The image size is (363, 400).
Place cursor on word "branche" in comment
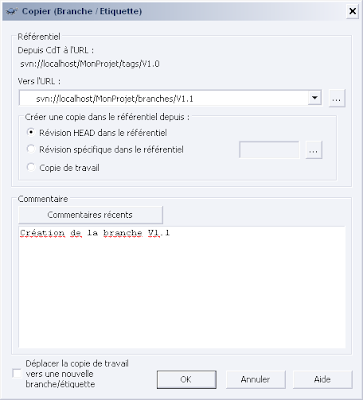(123, 233)
